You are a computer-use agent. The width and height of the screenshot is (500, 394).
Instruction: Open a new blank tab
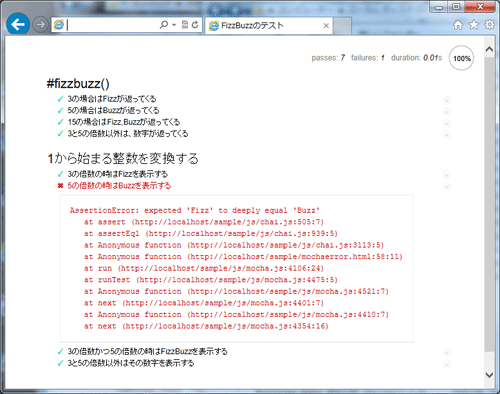342,26
